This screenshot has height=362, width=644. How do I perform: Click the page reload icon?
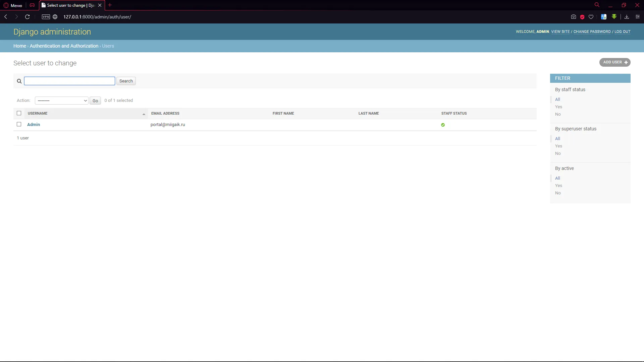28,17
